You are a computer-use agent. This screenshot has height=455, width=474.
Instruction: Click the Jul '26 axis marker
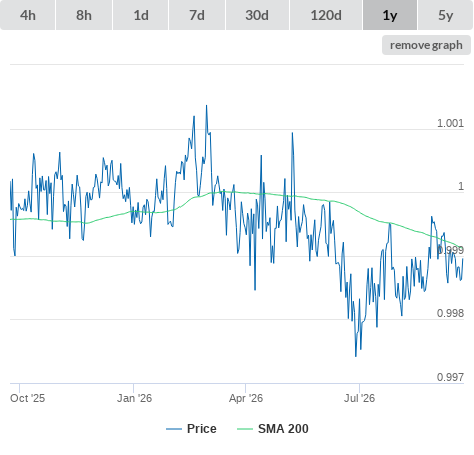(x=359, y=398)
